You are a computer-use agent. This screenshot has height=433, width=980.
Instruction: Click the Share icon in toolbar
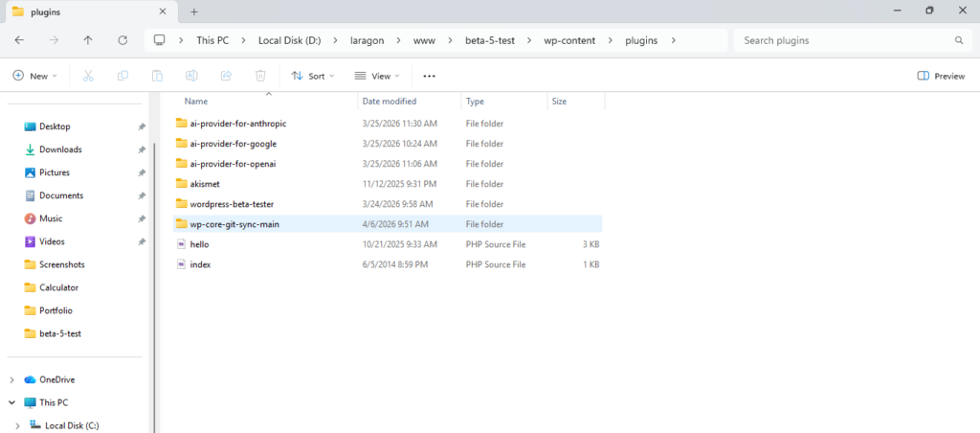tap(226, 76)
